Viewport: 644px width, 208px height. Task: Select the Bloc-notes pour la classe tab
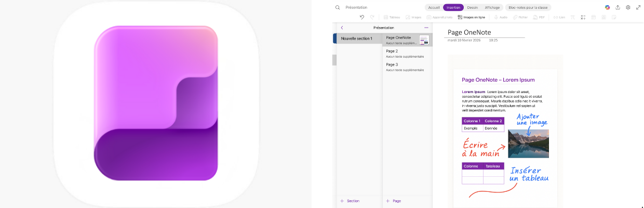(x=528, y=7)
